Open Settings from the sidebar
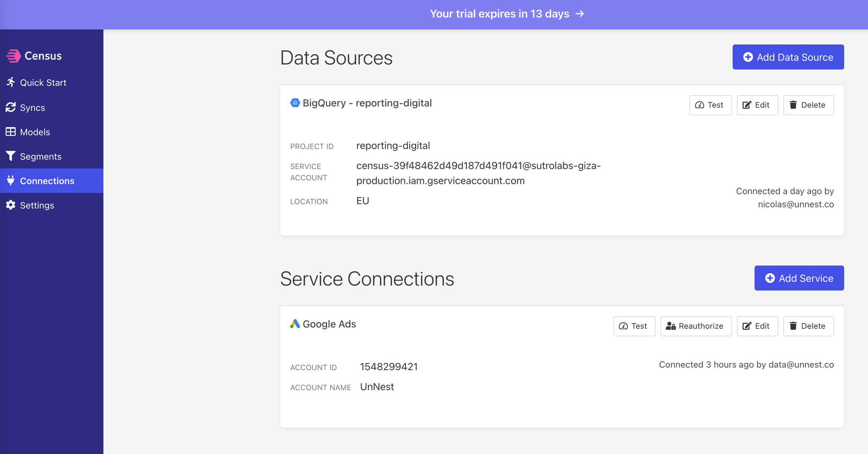The width and height of the screenshot is (868, 454). (x=52, y=205)
